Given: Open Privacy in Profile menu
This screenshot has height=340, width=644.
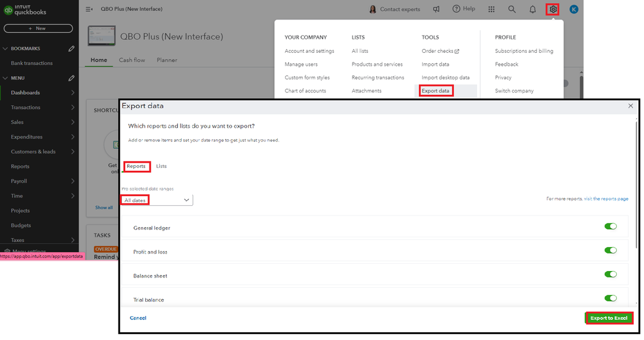Looking at the screenshot, I should point(503,77).
